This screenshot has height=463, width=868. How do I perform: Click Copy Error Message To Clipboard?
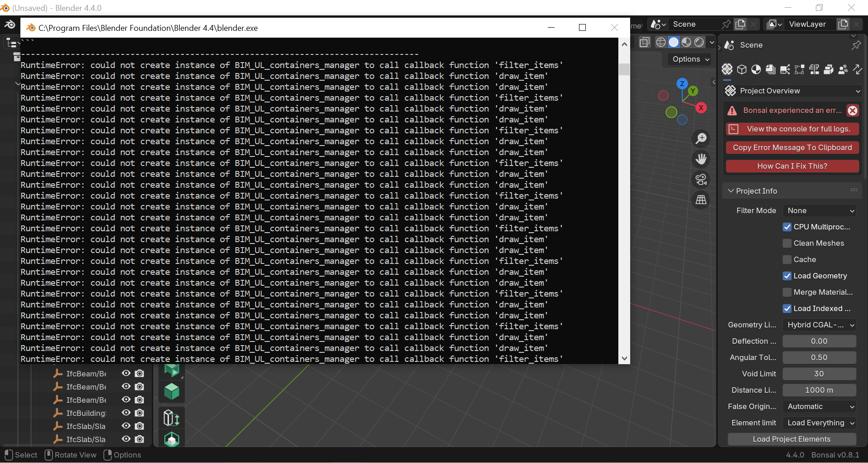point(792,148)
